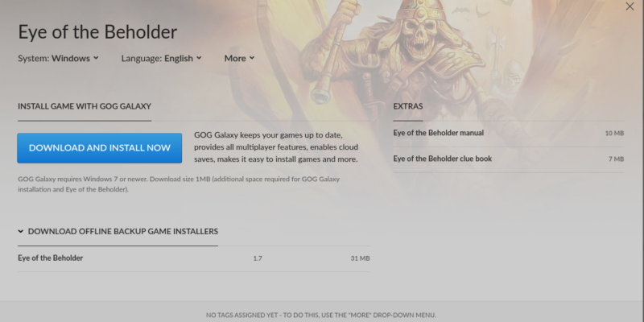The width and height of the screenshot is (644, 322).
Task: Close the Eye of the Beholder overlay
Action: tap(630, 6)
